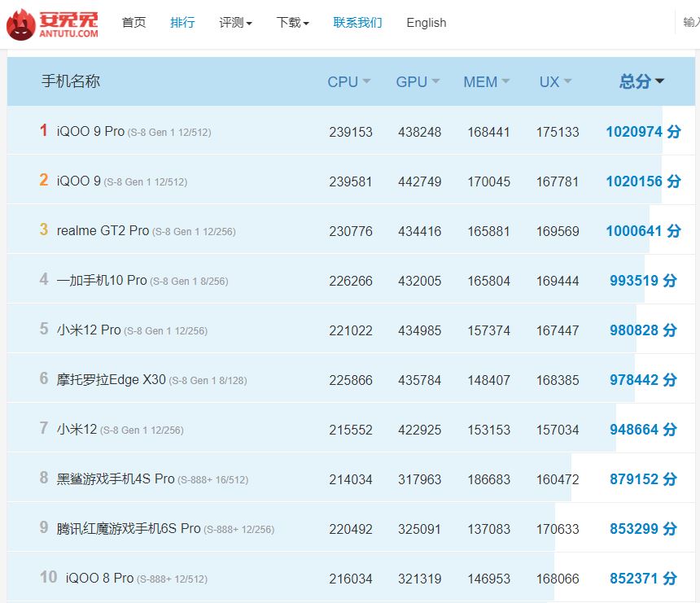Image resolution: width=700 pixels, height=603 pixels.
Task: Switch the site language to English
Action: click(427, 22)
